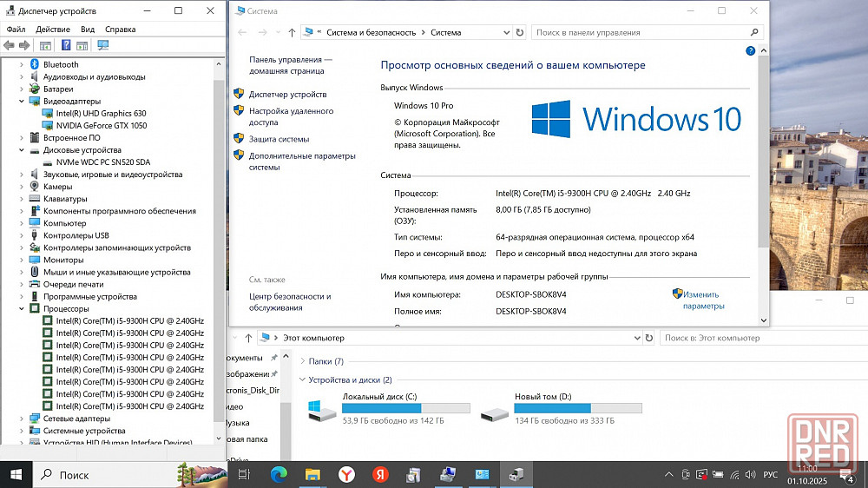Collapse the Процессоры tree node
The height and width of the screenshot is (488, 868).
point(22,308)
